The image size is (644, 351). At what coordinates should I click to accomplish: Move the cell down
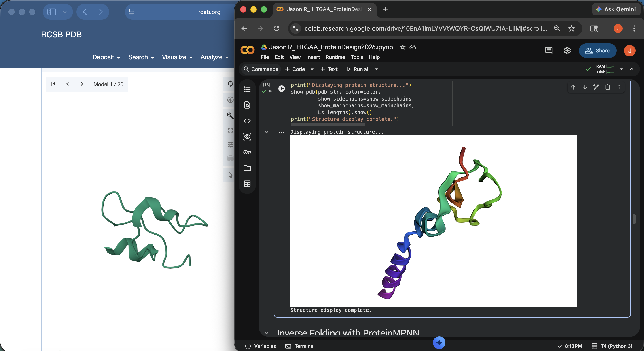tap(585, 87)
